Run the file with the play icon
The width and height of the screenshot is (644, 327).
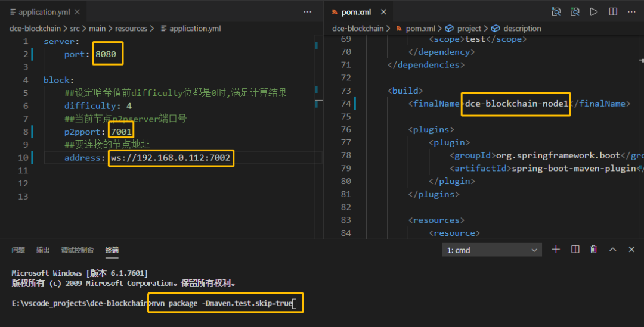(x=594, y=12)
